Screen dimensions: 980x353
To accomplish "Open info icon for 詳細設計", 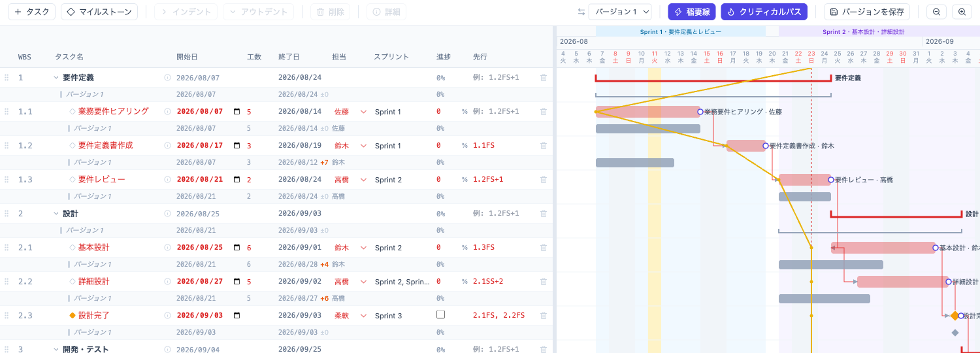I will (x=167, y=282).
